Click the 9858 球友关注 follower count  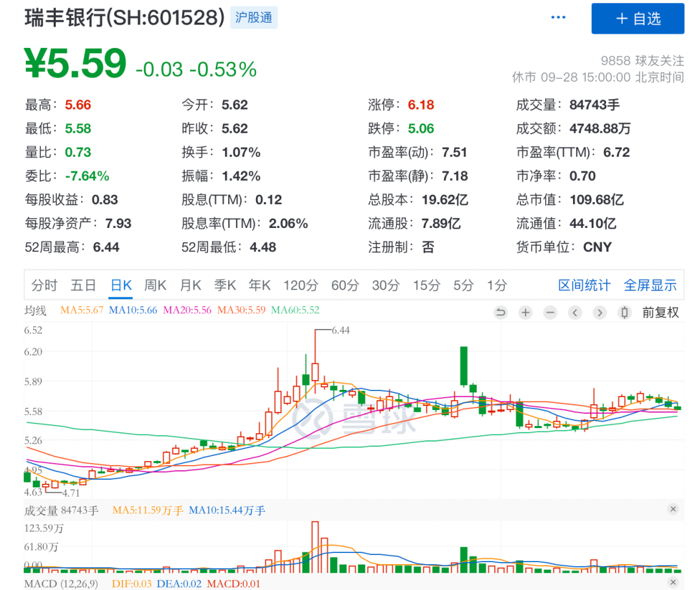(x=642, y=60)
